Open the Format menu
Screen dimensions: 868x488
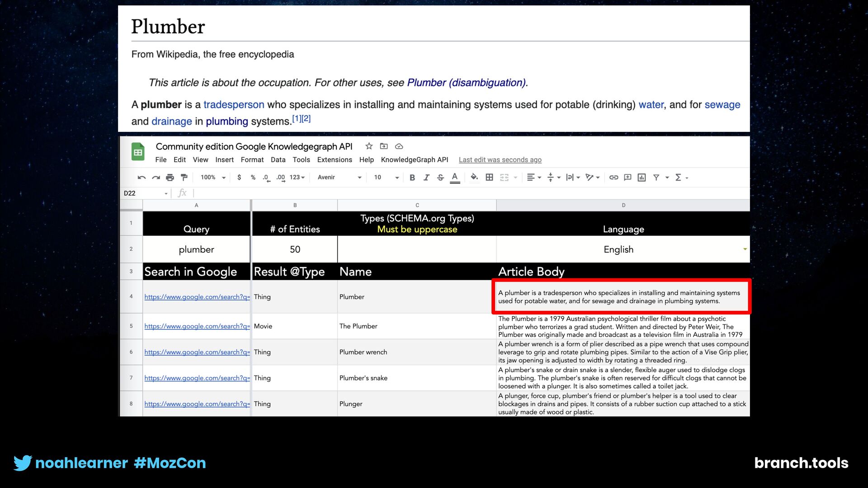pos(252,160)
